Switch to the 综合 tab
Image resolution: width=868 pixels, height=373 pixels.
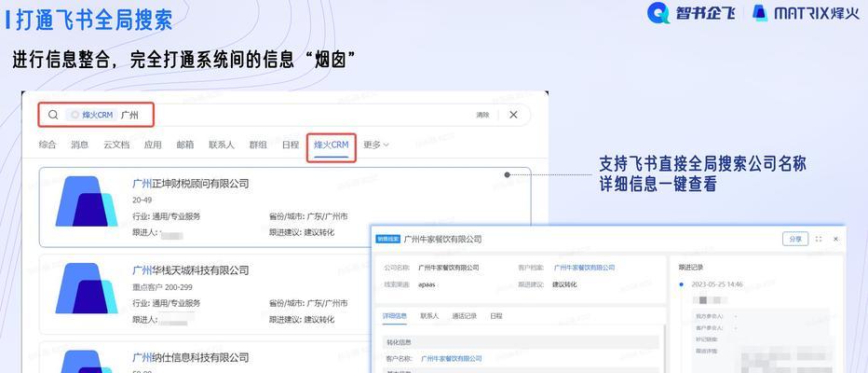tap(47, 145)
